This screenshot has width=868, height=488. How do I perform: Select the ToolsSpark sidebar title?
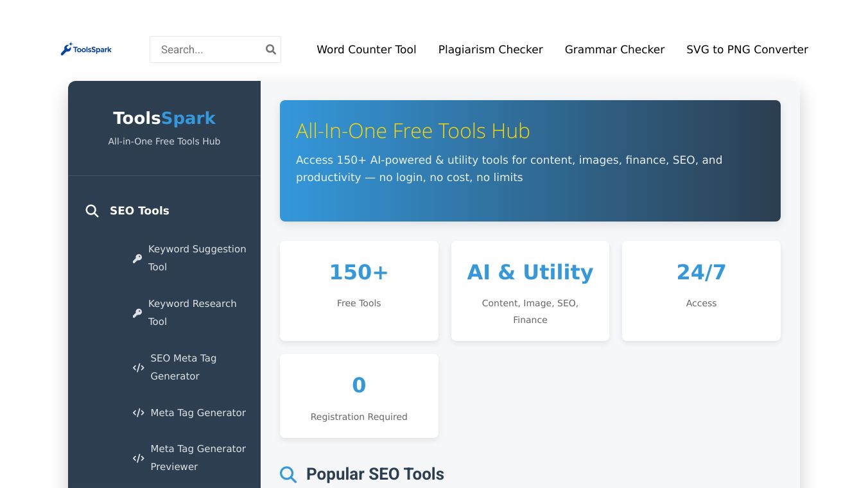pos(164,118)
